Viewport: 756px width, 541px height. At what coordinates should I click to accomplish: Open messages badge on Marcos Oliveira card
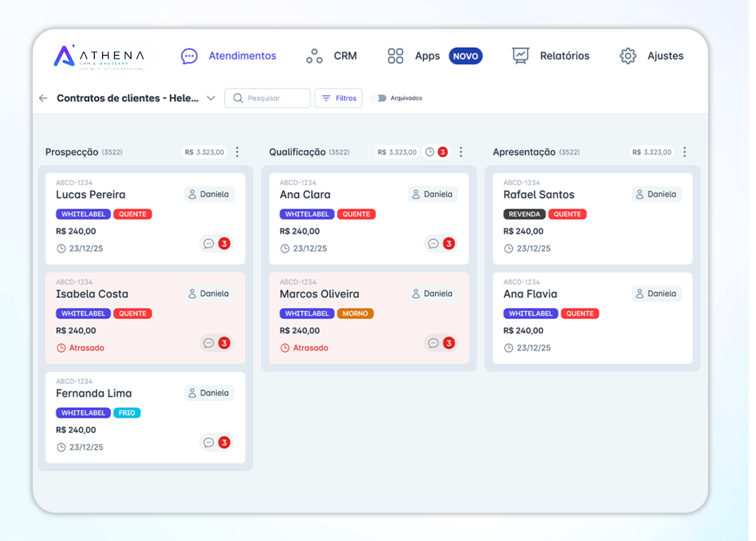tap(441, 343)
